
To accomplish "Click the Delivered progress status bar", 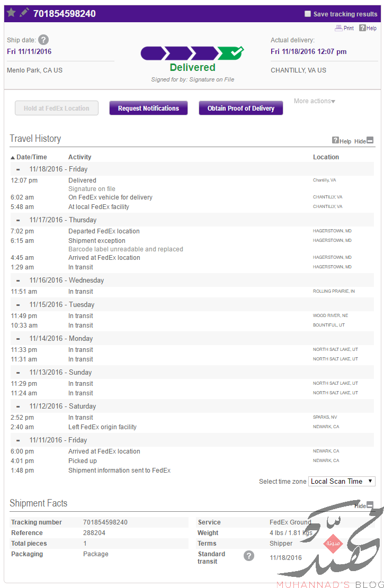I will [192, 53].
